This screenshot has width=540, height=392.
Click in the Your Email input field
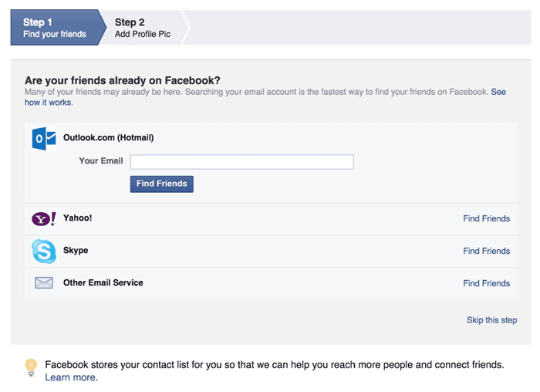pyautogui.click(x=241, y=161)
